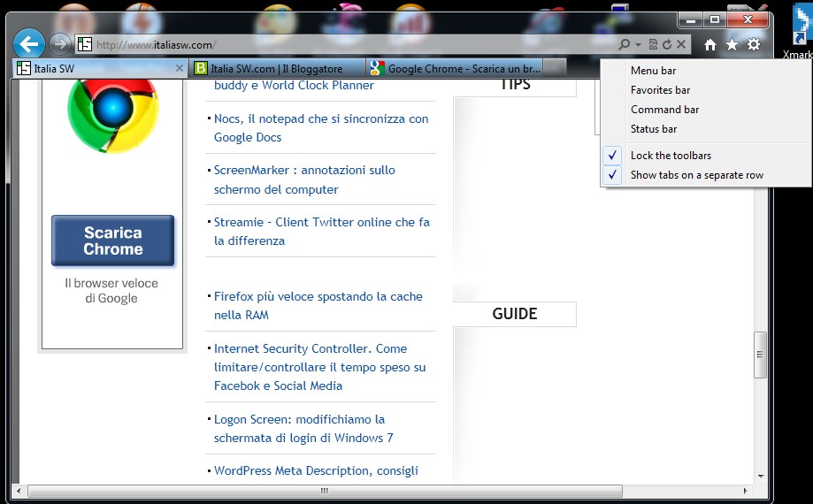Click the Chrome logo image in the ad
813x504 pixels.
113,115
